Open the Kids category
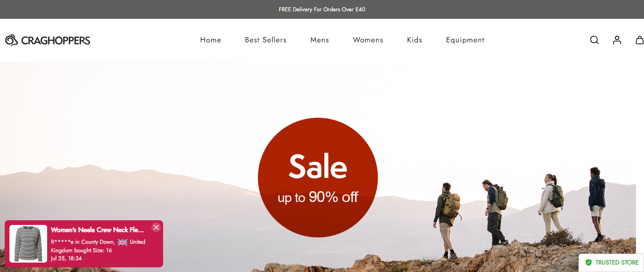The width and height of the screenshot is (644, 272). 415,40
